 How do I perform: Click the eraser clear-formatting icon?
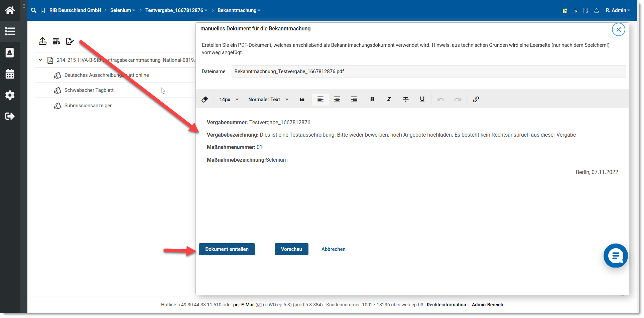click(205, 100)
